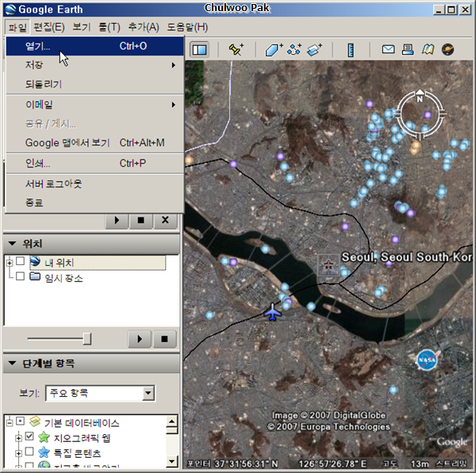Open the 보기 주요 항목 dropdown
The width and height of the screenshot is (476, 473).
(100, 393)
